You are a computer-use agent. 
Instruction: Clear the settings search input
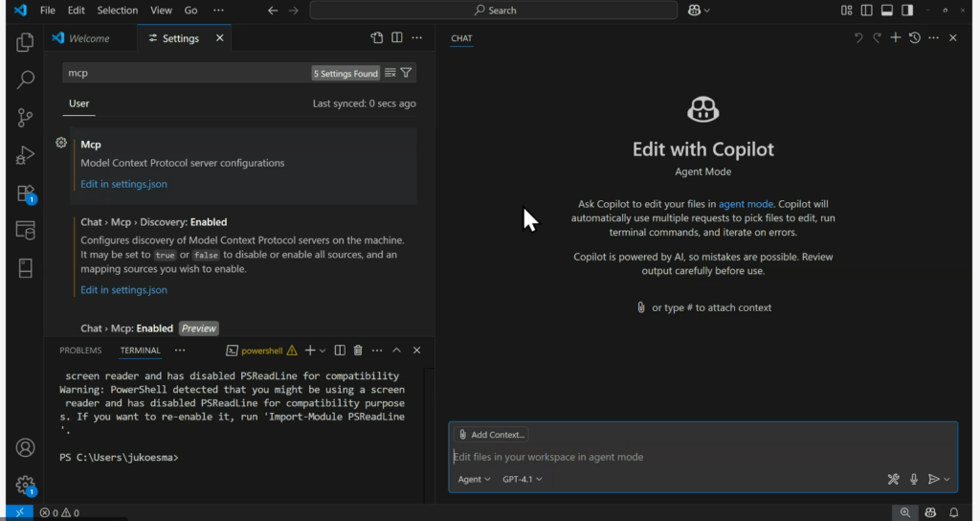[x=390, y=73]
